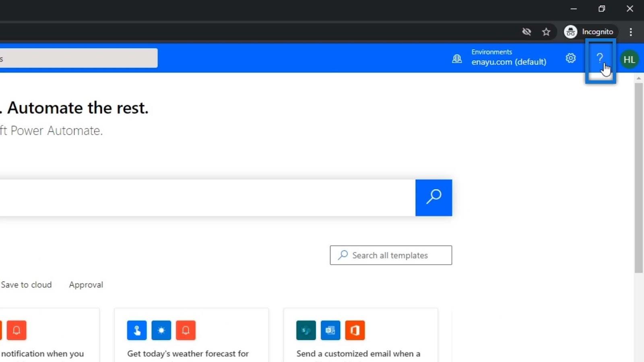
Task: Click the Search all templates field
Action: (391, 255)
